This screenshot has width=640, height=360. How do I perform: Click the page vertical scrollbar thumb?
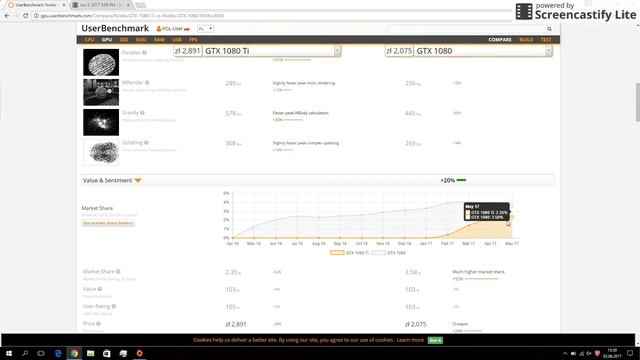(x=638, y=102)
